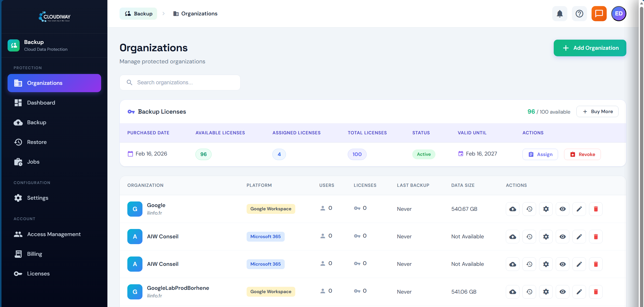Delete the Google organization with trash icon

coord(596,209)
